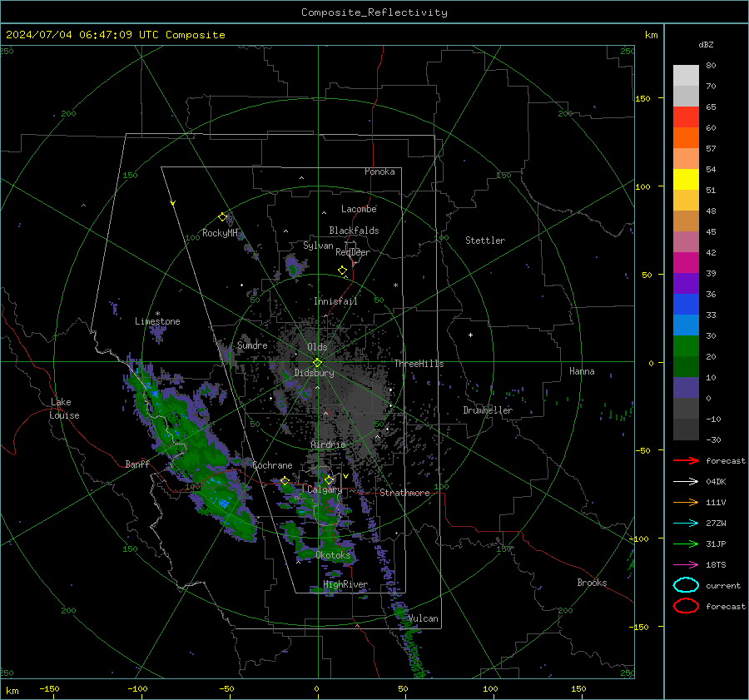This screenshot has height=700, width=749.
Task: Select the HighRiver label
Action: (345, 584)
